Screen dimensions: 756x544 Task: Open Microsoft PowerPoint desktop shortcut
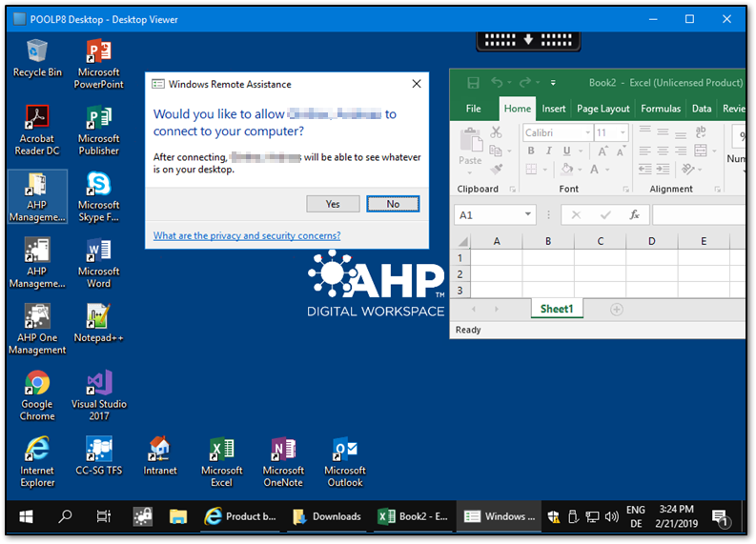(99, 64)
